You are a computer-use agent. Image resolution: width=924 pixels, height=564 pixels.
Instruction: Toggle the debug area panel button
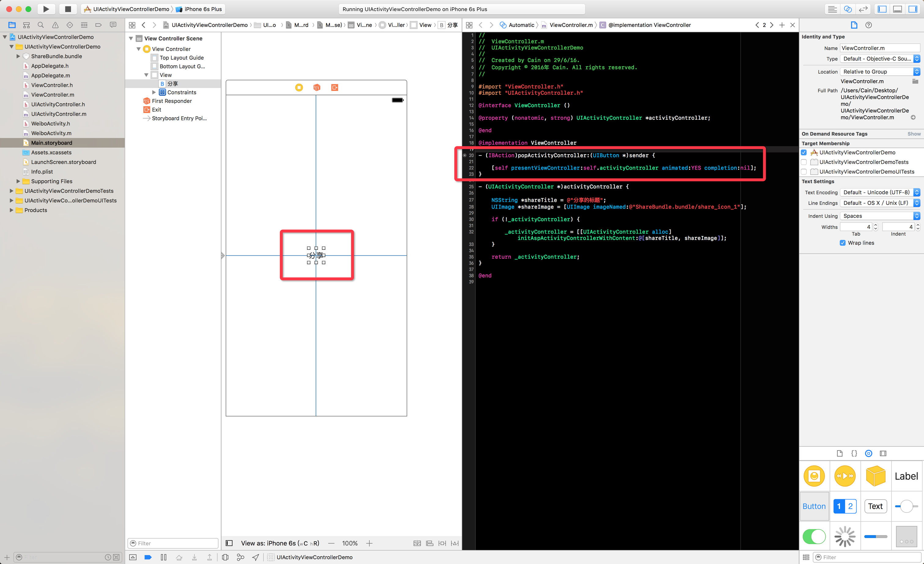tap(897, 9)
